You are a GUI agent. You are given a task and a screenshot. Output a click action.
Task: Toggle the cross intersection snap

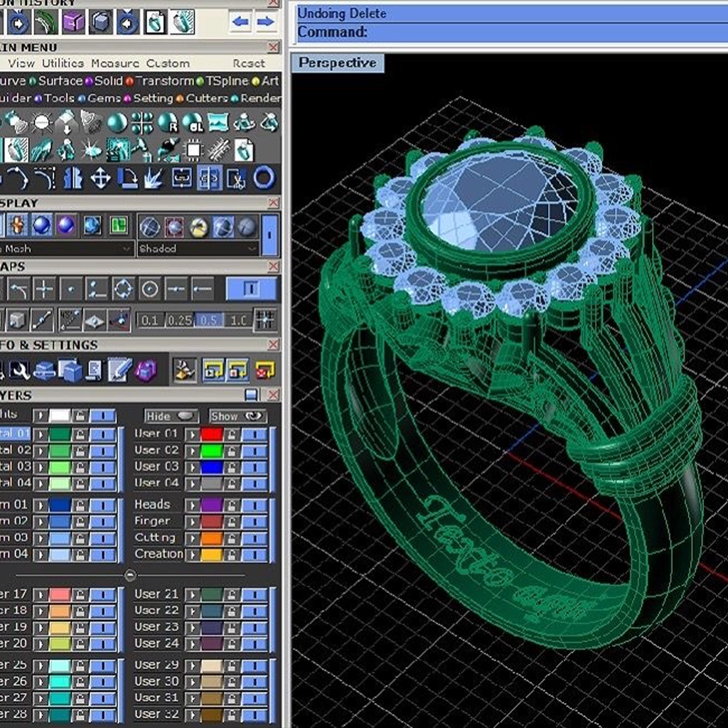click(x=44, y=289)
